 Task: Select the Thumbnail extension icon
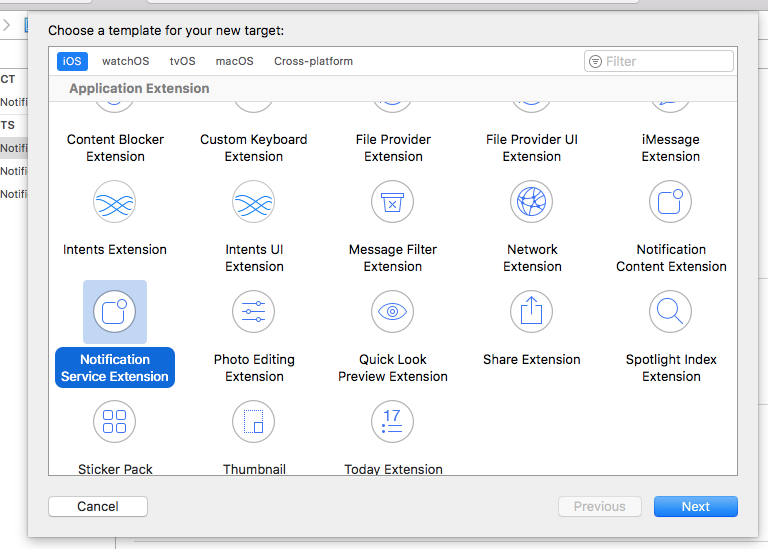click(254, 422)
